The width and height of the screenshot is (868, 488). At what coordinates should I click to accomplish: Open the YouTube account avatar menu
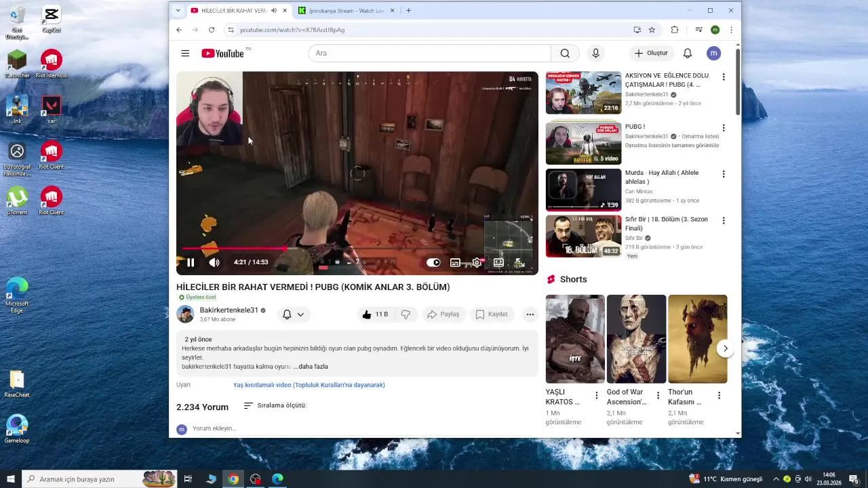[713, 53]
